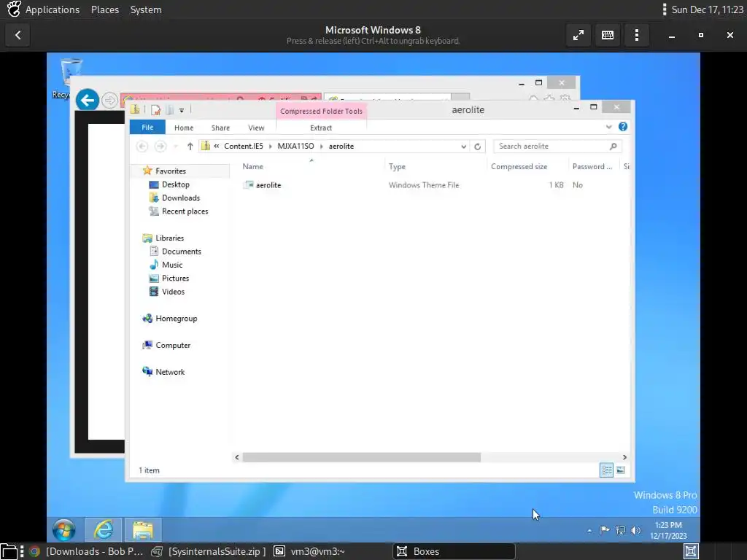Switch to large icons view layout
The width and height of the screenshot is (747, 560).
[x=620, y=470]
